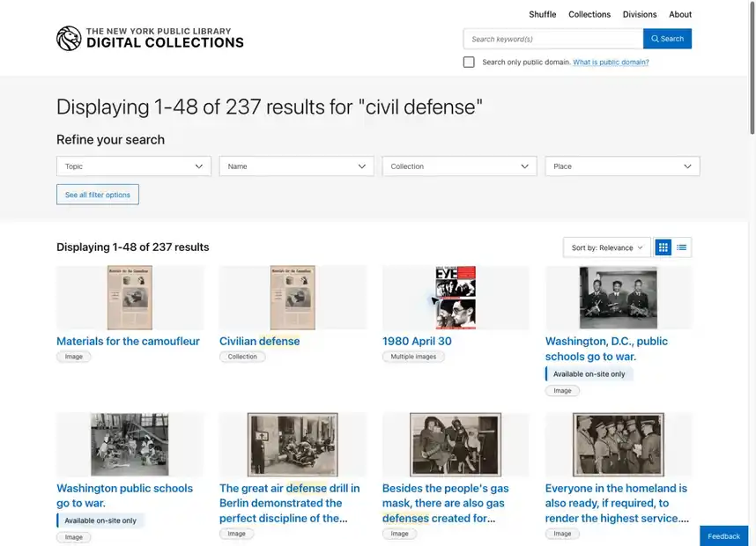The image size is (756, 546).
Task: Click the Feedback button
Action: point(723,536)
